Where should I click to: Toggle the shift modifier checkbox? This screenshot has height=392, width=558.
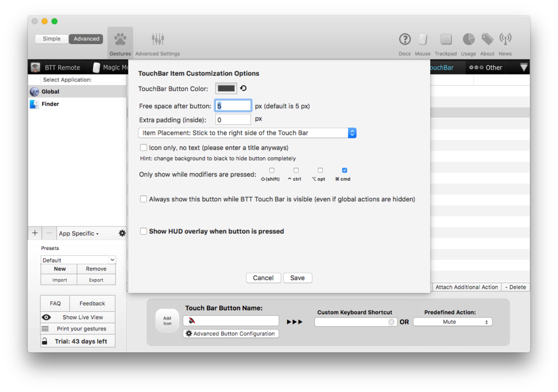click(x=272, y=170)
